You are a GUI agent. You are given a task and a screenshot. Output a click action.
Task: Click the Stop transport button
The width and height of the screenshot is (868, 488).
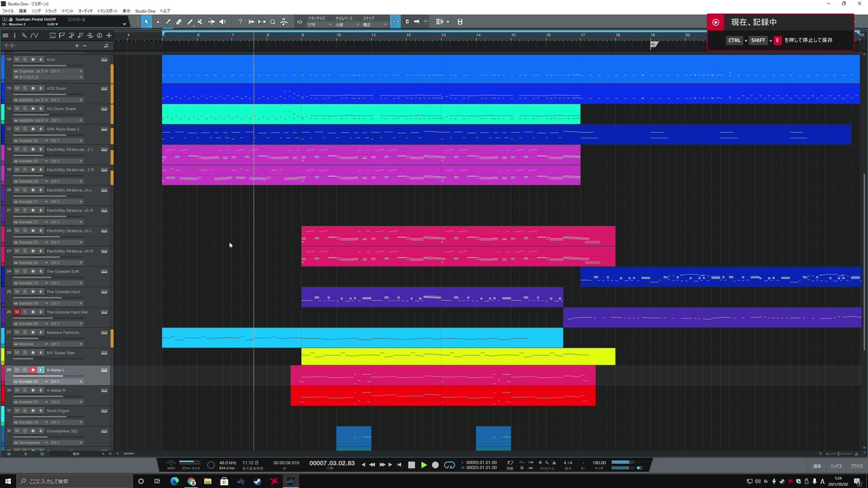coord(411,465)
